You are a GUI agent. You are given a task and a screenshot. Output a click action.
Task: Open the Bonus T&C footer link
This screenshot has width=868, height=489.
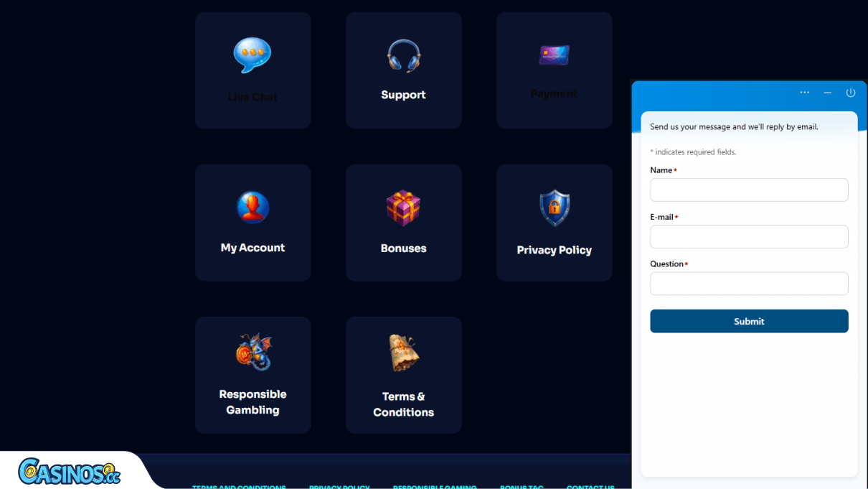(x=522, y=487)
